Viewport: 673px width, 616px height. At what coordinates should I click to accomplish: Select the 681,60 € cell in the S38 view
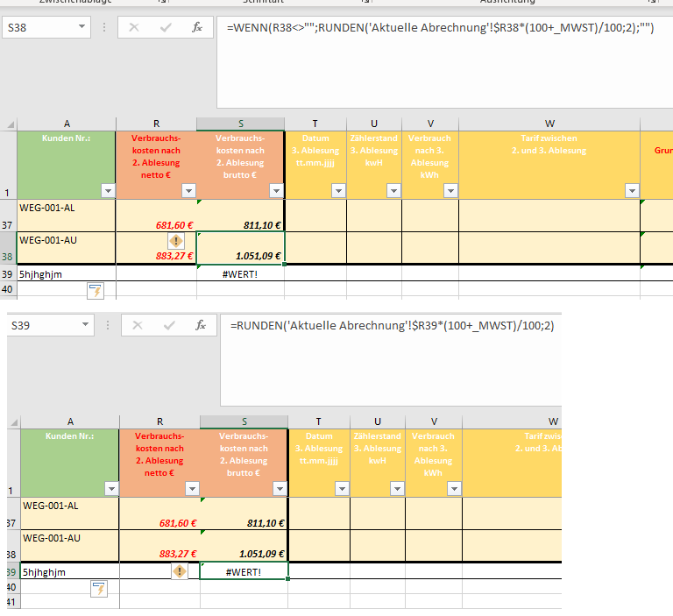click(x=156, y=216)
